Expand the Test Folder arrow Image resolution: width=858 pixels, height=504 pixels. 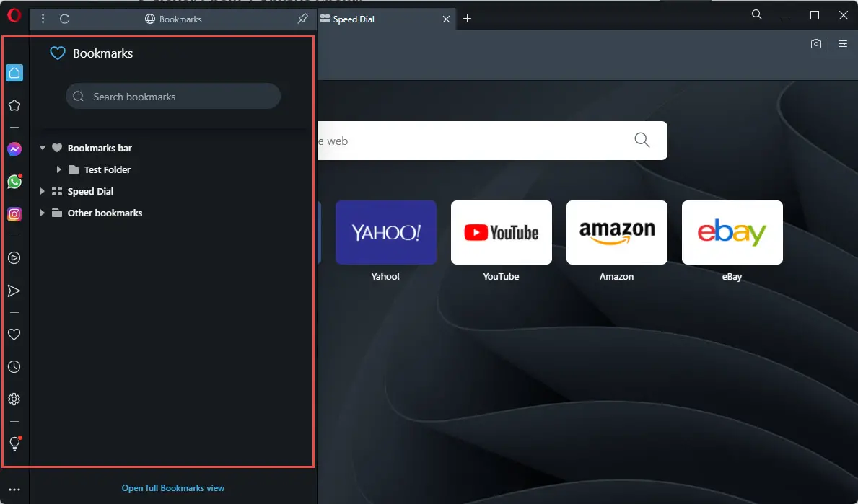click(58, 169)
